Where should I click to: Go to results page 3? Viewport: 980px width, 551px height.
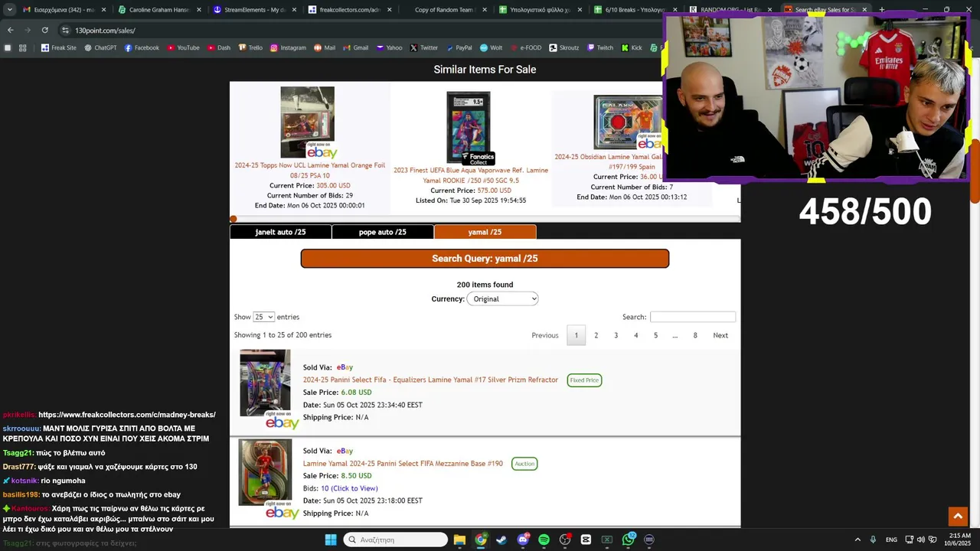616,335
